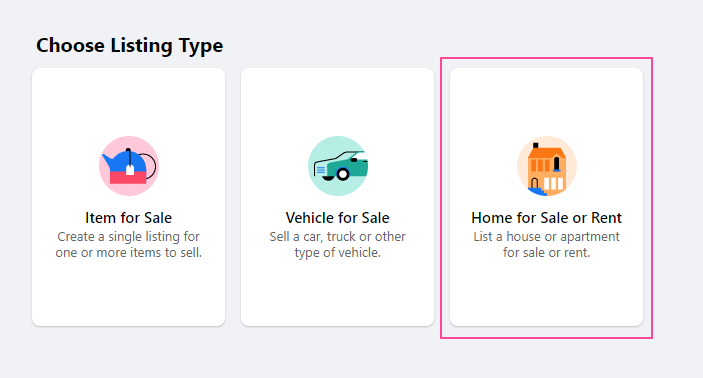The image size is (703, 378).
Task: Click empty top area of Home card
Action: click(x=547, y=101)
